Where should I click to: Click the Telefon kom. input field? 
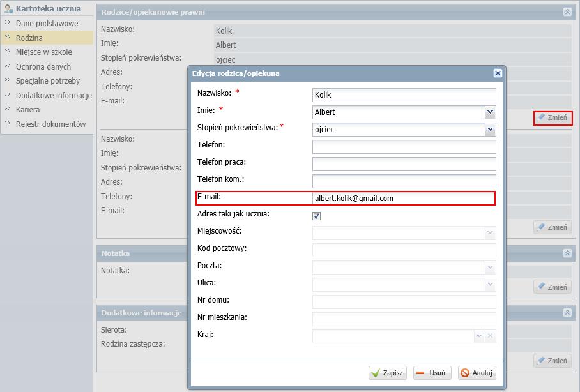[404, 181]
